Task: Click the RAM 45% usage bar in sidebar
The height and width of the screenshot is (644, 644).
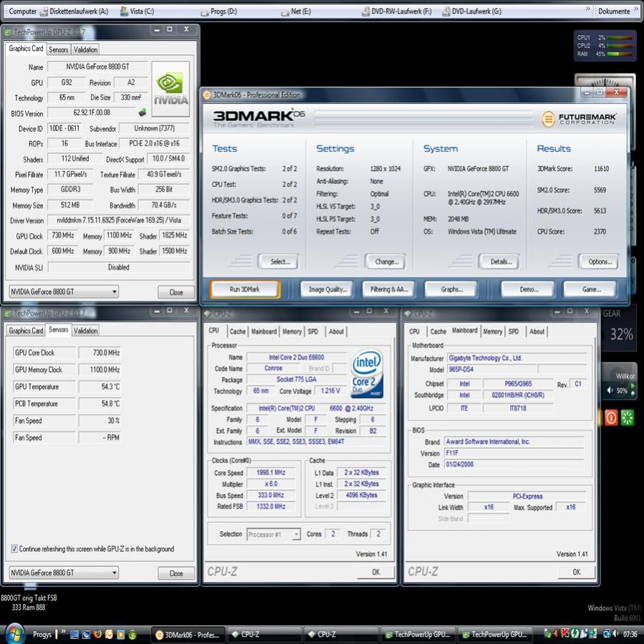Action: [x=620, y=54]
